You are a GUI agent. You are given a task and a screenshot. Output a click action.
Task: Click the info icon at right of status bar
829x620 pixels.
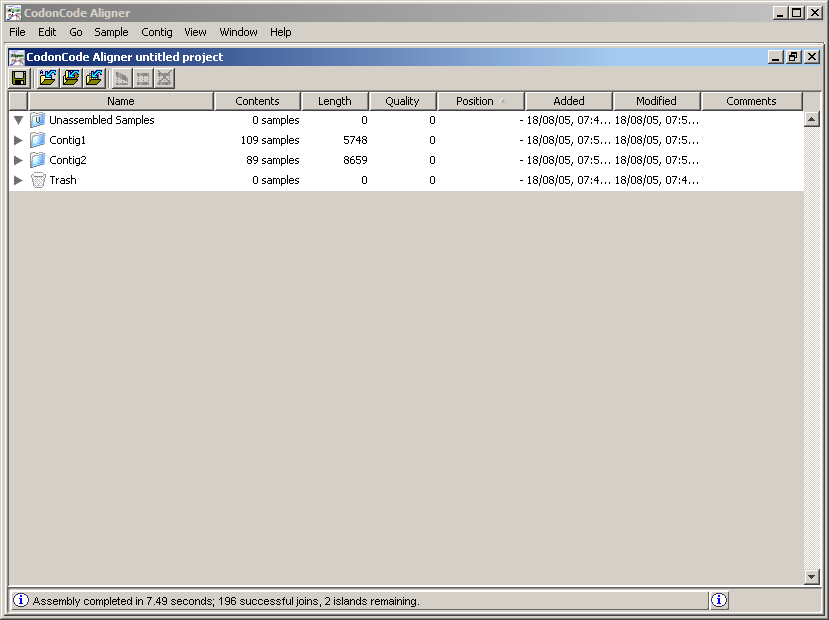[719, 600]
